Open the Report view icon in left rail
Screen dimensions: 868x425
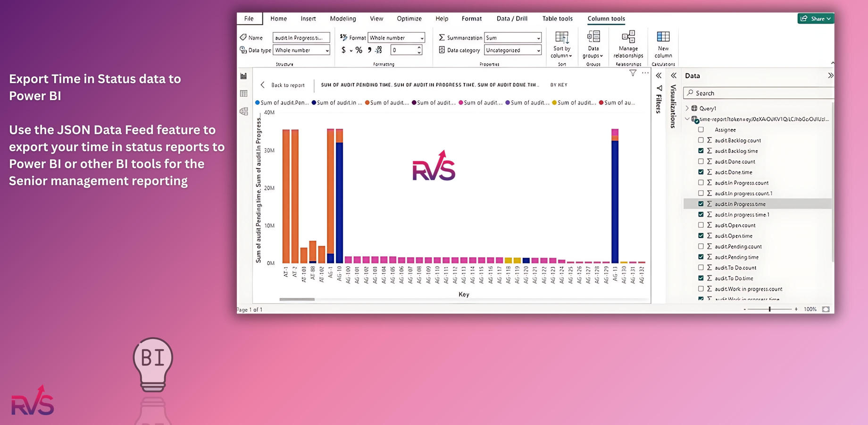pos(243,76)
